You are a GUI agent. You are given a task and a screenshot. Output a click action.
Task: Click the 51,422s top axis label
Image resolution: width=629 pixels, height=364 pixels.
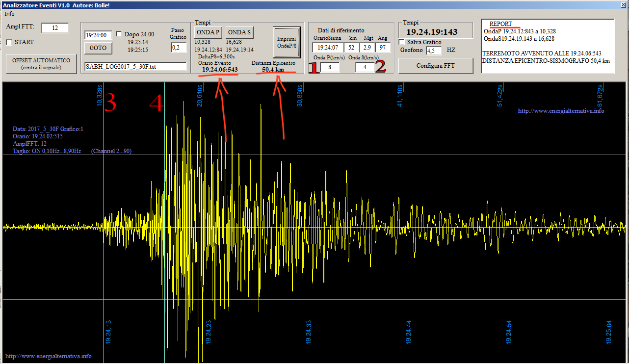coord(500,95)
